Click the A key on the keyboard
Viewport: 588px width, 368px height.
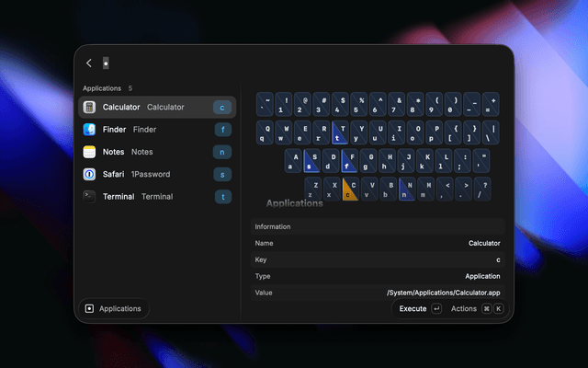[293, 161]
